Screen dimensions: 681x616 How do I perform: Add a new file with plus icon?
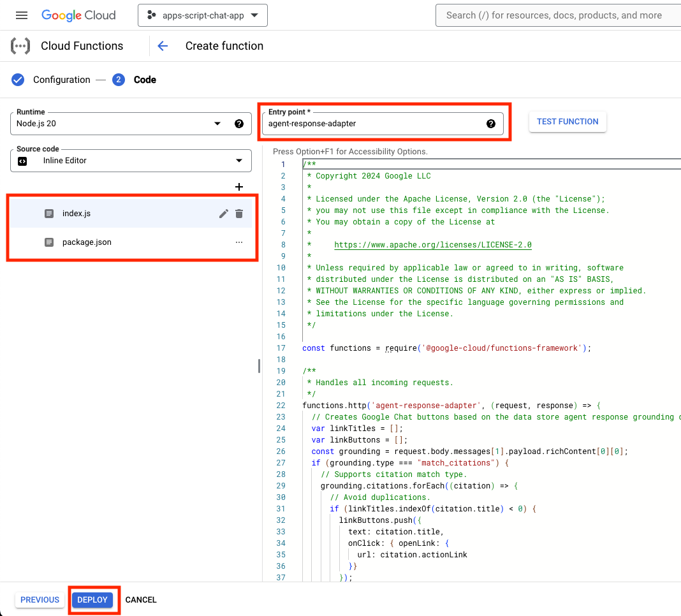[239, 187]
